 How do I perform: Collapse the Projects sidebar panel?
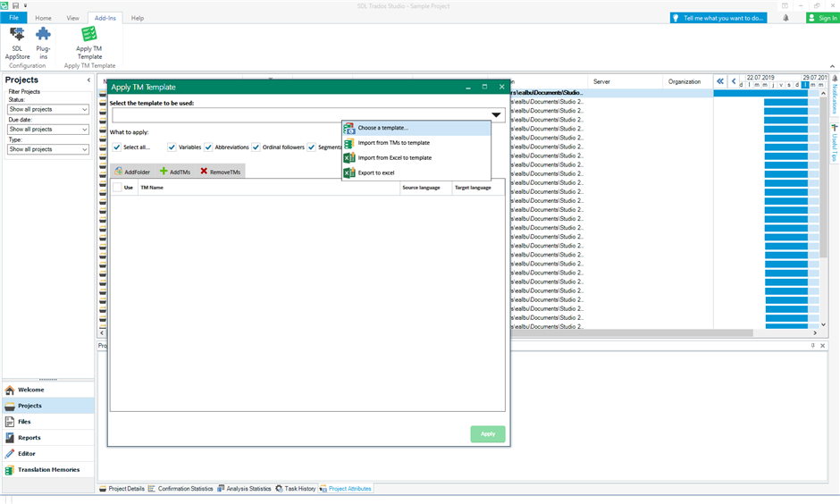coord(88,80)
